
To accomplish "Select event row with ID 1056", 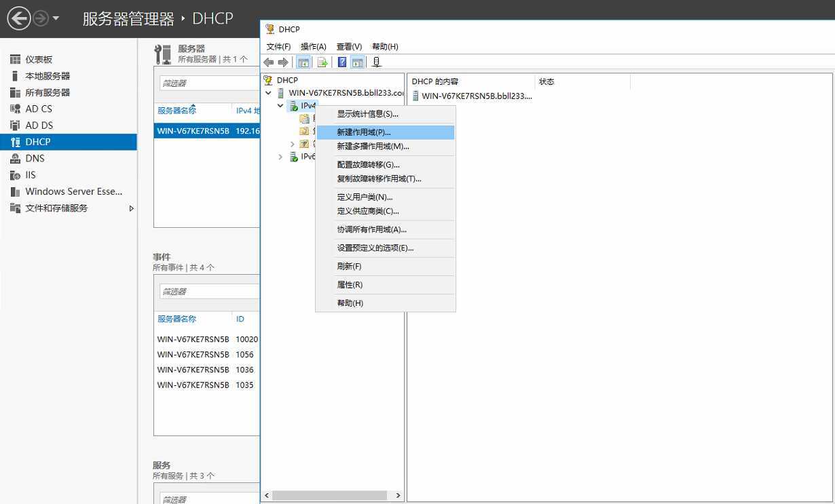I will pyautogui.click(x=207, y=355).
